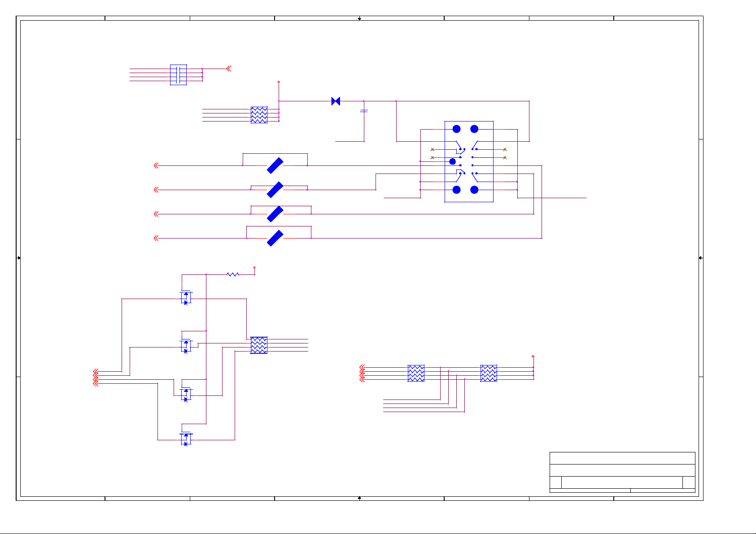Select the topmost MOSFET symbol
This screenshot has height=534, width=756.
point(186,298)
